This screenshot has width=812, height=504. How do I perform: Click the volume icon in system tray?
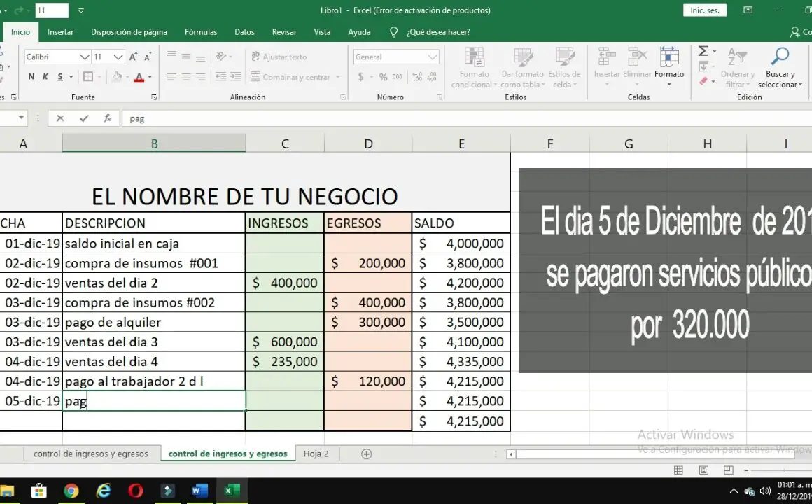pos(765,491)
